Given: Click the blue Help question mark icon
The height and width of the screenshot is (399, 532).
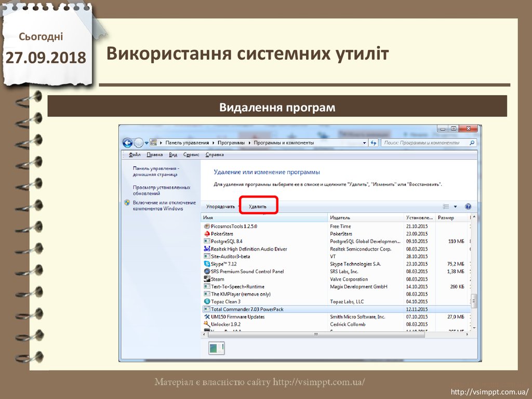Looking at the screenshot, I should [x=468, y=206].
